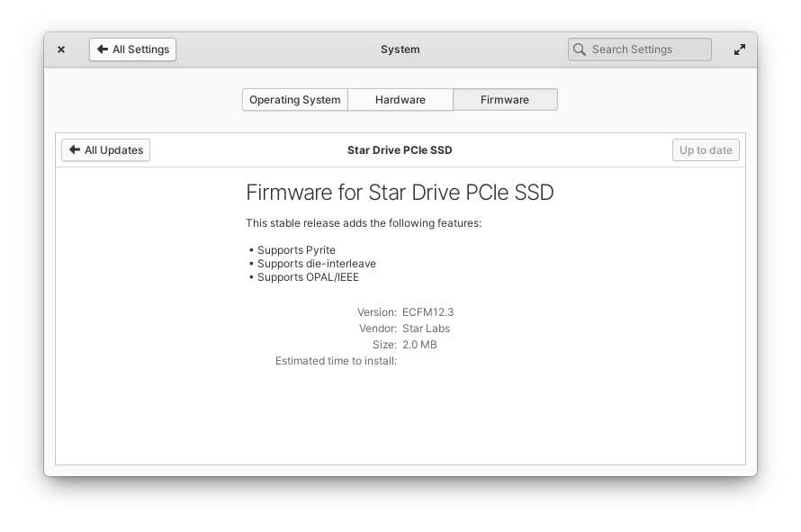Click the Supports OPAL/IEEE feature line

click(307, 277)
